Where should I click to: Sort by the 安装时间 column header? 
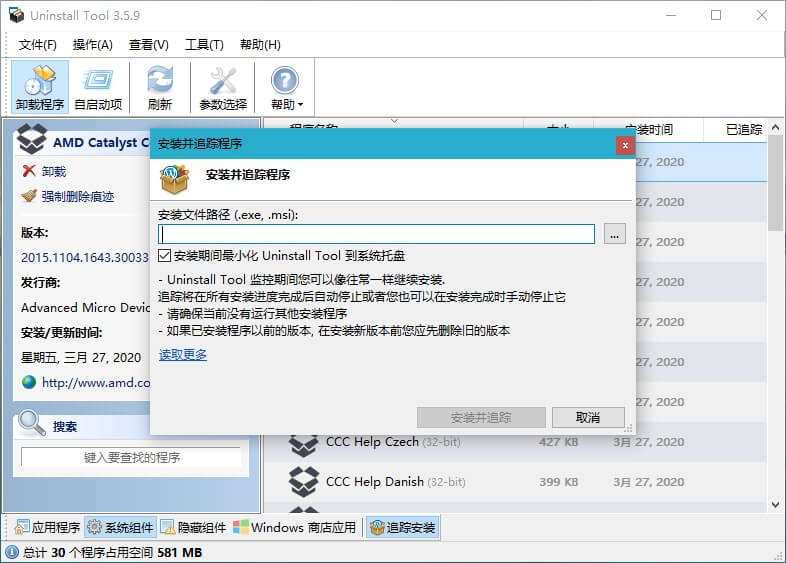[x=649, y=129]
